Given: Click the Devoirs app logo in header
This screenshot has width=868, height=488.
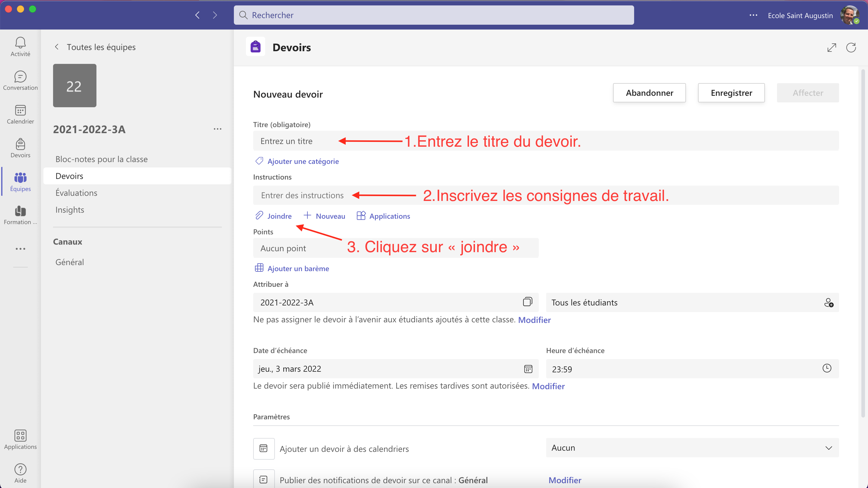Looking at the screenshot, I should (x=255, y=47).
